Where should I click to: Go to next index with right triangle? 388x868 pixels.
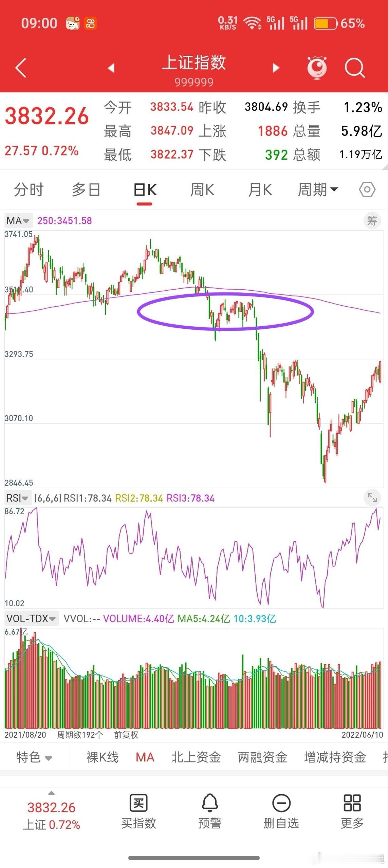[x=276, y=68]
